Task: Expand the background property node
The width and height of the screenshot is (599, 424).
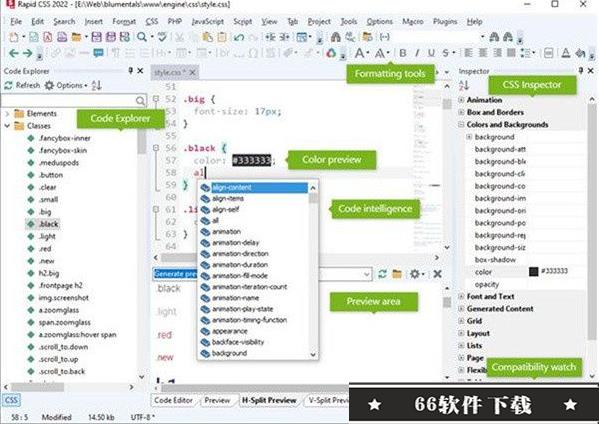Action: pos(469,137)
